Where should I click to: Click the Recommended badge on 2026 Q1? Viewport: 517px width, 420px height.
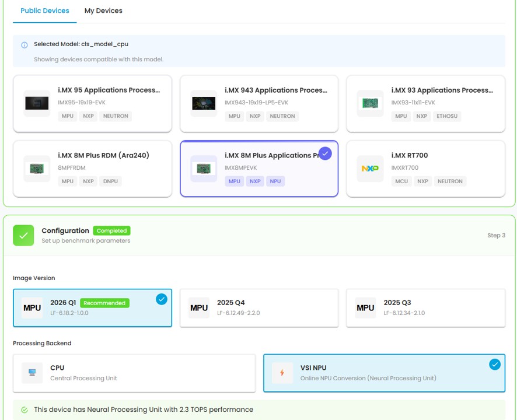(x=104, y=303)
